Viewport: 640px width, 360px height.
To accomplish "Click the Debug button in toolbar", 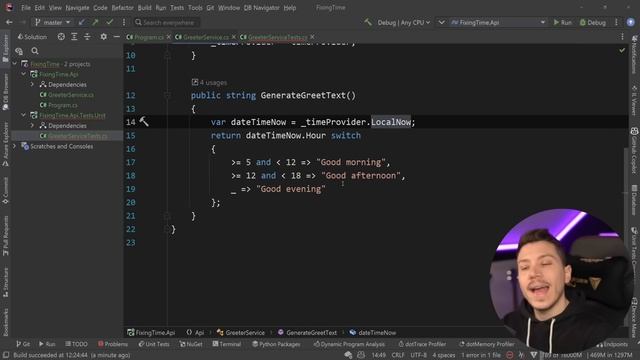I will tap(593, 22).
